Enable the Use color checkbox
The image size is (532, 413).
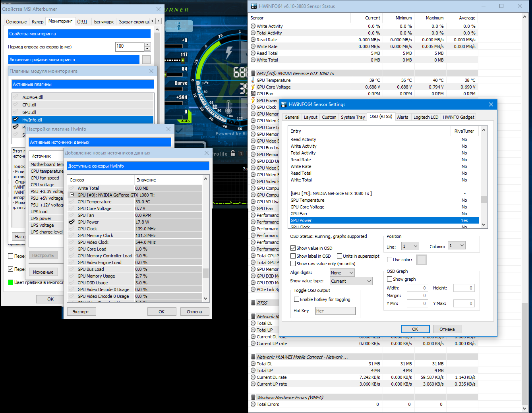click(390, 260)
